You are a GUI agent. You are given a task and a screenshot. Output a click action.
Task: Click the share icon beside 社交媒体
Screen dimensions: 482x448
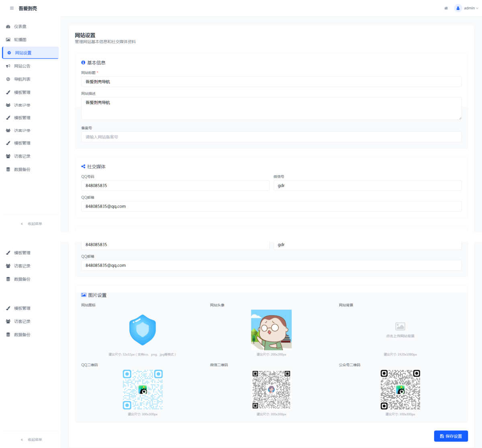83,166
